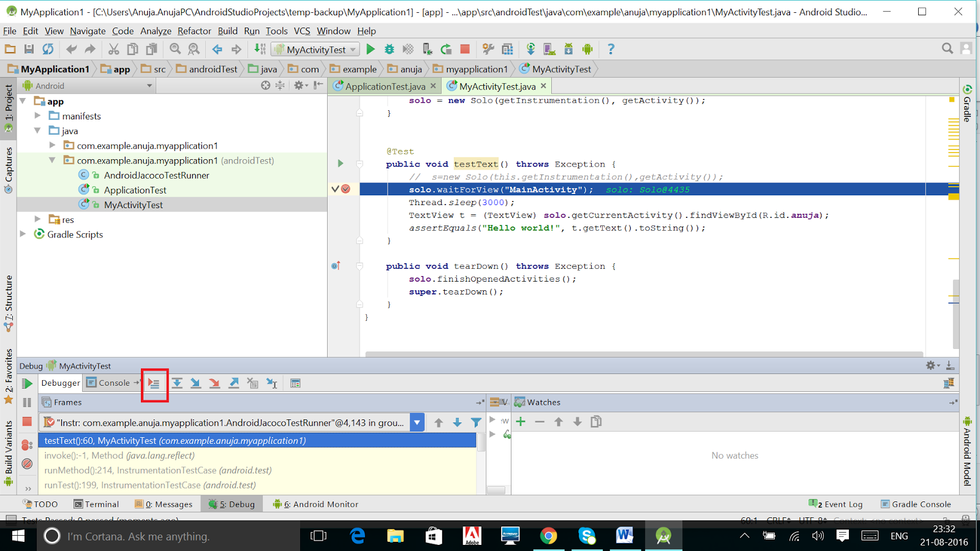Image resolution: width=980 pixels, height=551 pixels.
Task: Open the MyActivityTest run configuration dropdown
Action: tap(316, 50)
